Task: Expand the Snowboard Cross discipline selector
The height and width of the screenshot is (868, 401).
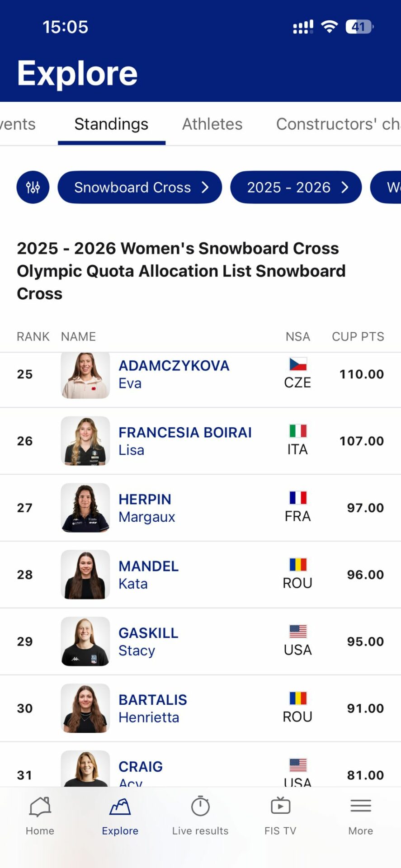Action: tap(140, 187)
